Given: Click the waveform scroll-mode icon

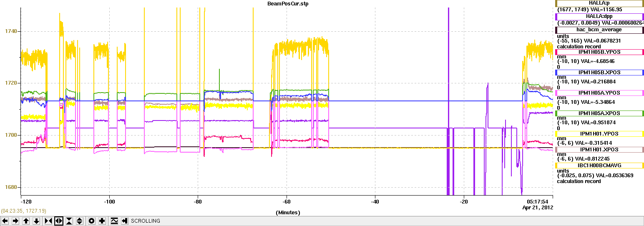Looking at the screenshot, I should (114, 221).
